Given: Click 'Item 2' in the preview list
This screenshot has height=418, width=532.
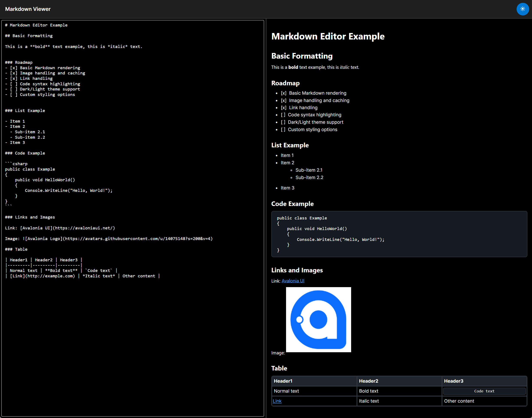Looking at the screenshot, I should point(287,163).
